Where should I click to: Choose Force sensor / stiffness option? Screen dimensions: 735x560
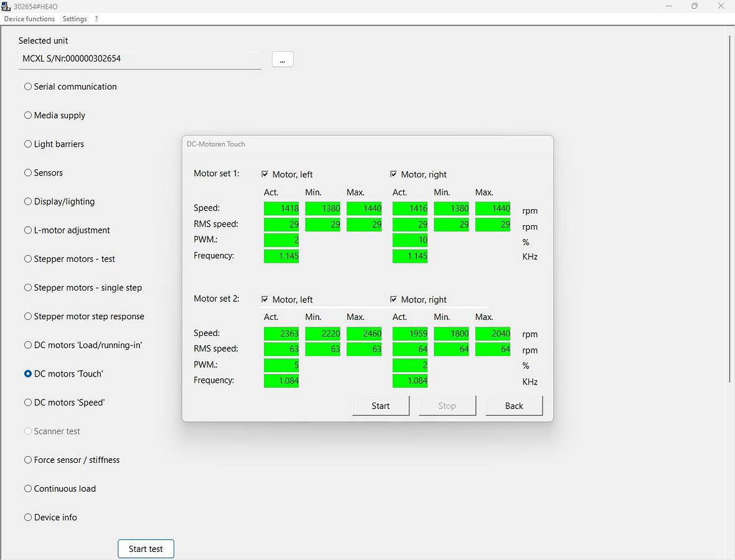28,460
